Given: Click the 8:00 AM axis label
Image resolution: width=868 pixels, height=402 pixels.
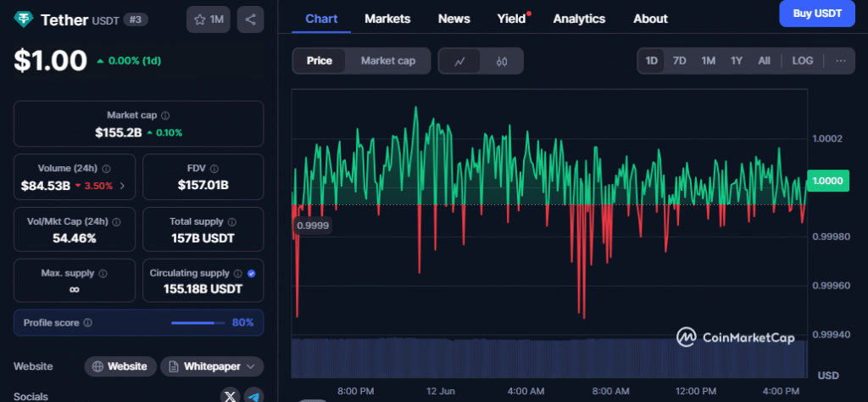Looking at the screenshot, I should [x=609, y=391].
